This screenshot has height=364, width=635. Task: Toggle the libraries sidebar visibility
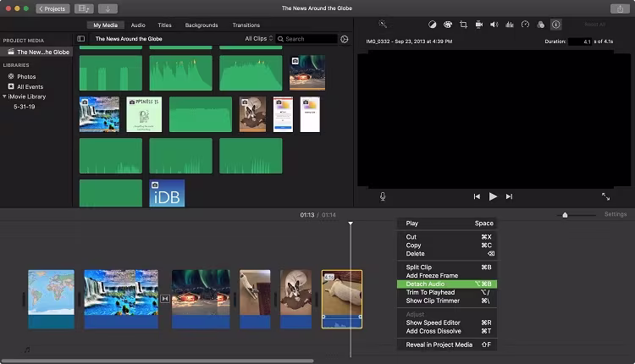[x=81, y=39]
